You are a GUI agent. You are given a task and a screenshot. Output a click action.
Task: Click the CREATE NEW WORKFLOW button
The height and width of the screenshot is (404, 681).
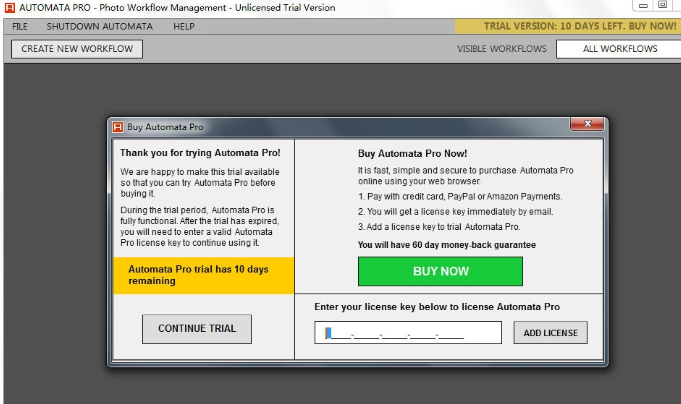[77, 49]
